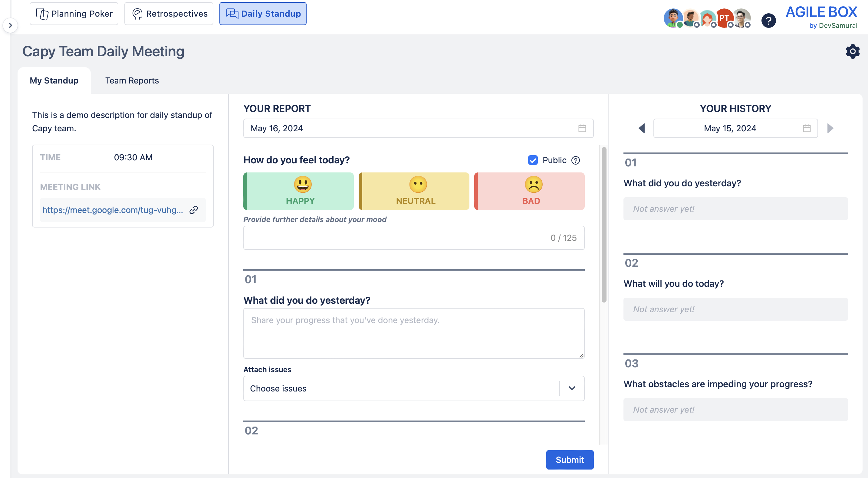Viewport: 868px width, 478px height.
Task: Click the sad face emoji
Action: point(533,184)
